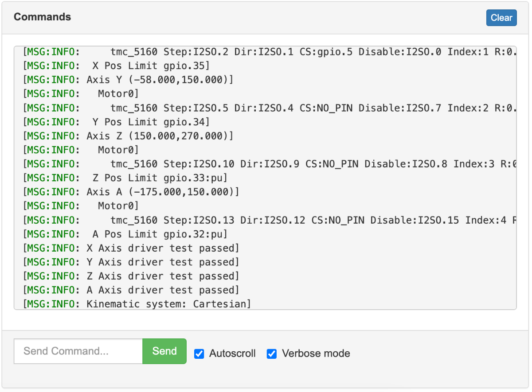Select the A Axis driver test passed line
The height and width of the screenshot is (392, 532).
pos(131,290)
